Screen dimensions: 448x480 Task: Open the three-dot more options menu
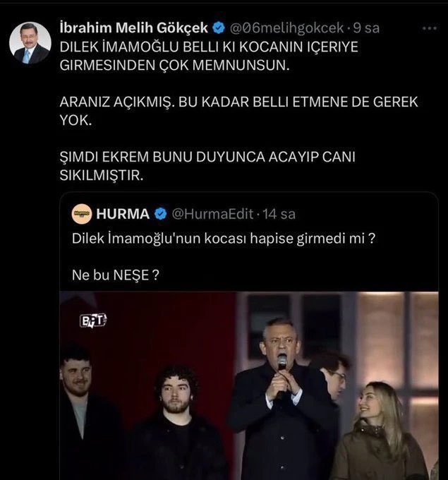(428, 28)
